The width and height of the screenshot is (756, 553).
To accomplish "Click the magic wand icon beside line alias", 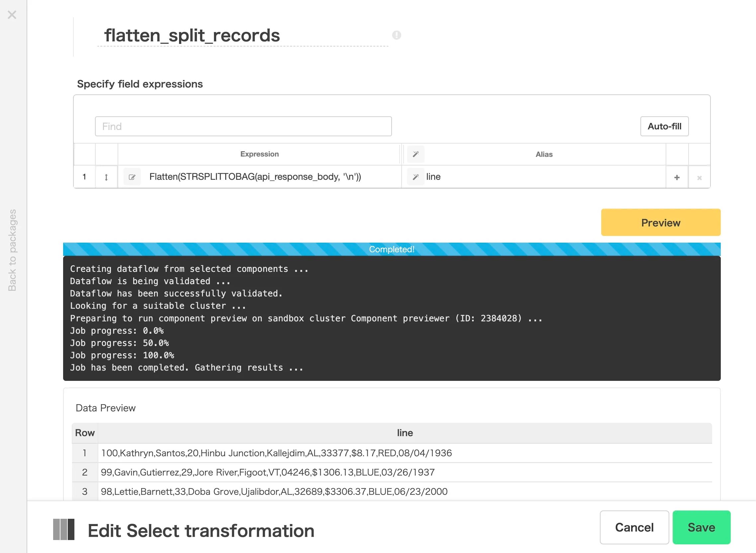I will (x=416, y=177).
